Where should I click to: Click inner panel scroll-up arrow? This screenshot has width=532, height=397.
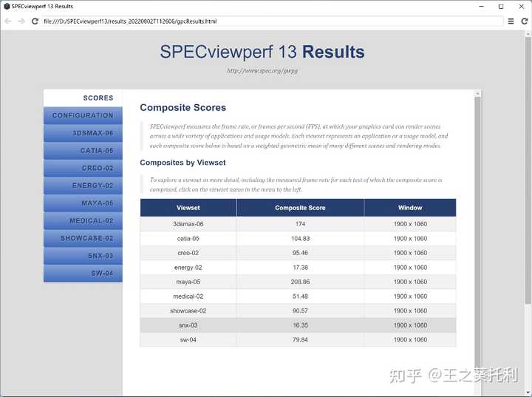[x=477, y=93]
